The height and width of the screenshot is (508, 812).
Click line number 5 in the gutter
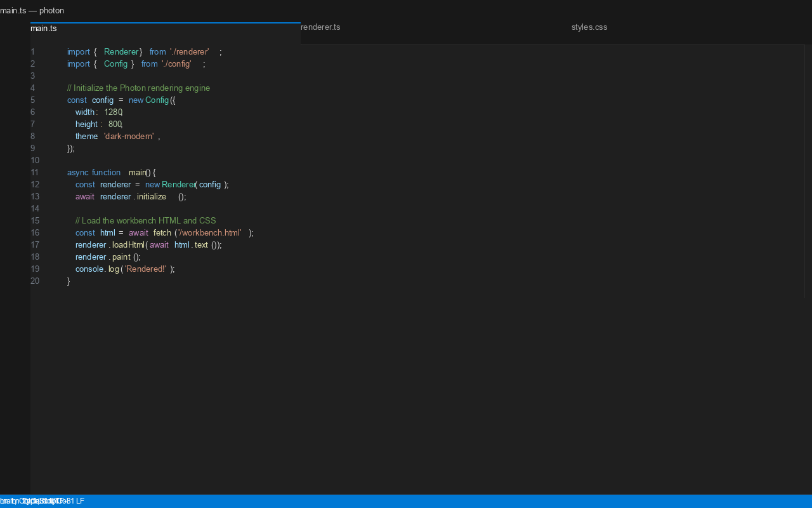[x=32, y=100]
